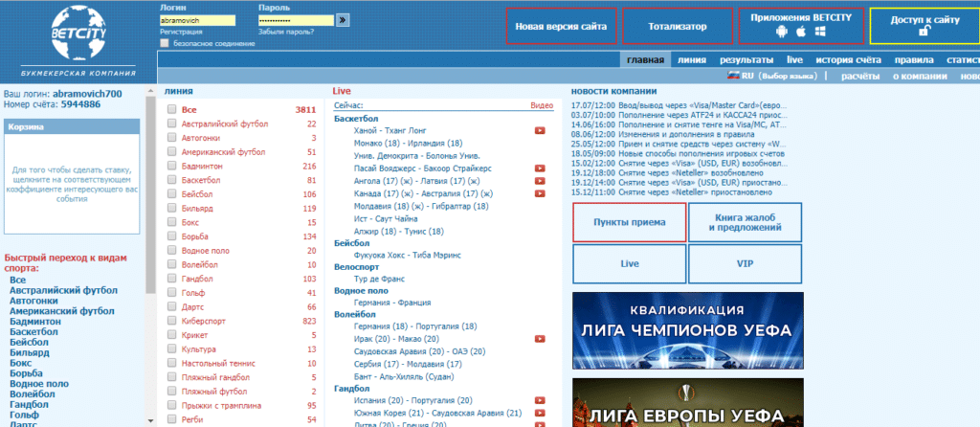Image resolution: width=980 pixels, height=427 pixels.
Task: Play video for Ирак (20) - Макао (20)
Action: click(x=540, y=339)
